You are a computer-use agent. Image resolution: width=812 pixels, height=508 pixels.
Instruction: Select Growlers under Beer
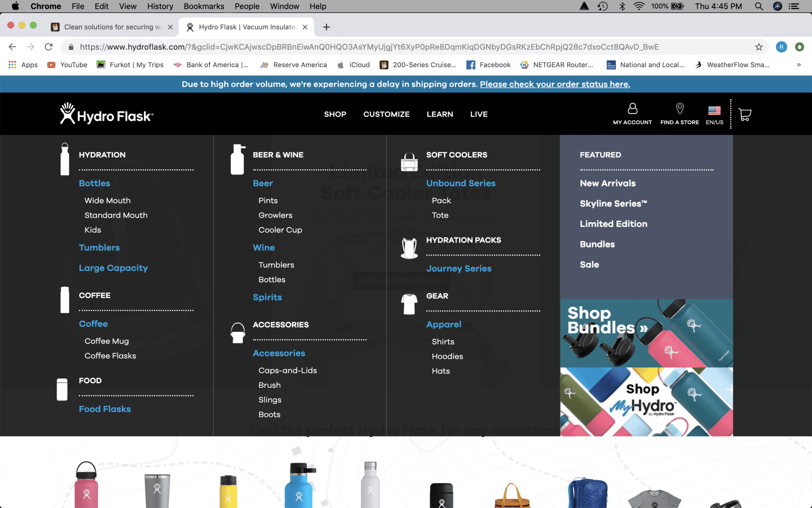tap(275, 215)
